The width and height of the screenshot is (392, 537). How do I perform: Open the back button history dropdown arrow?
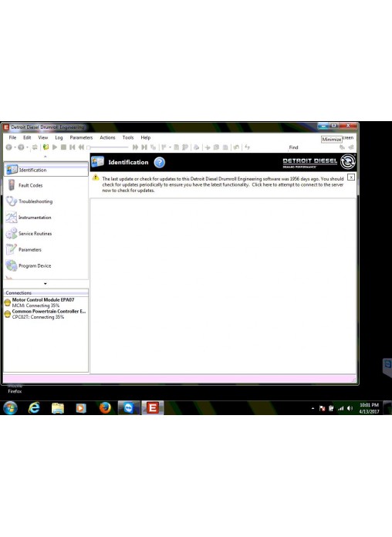pos(15,147)
